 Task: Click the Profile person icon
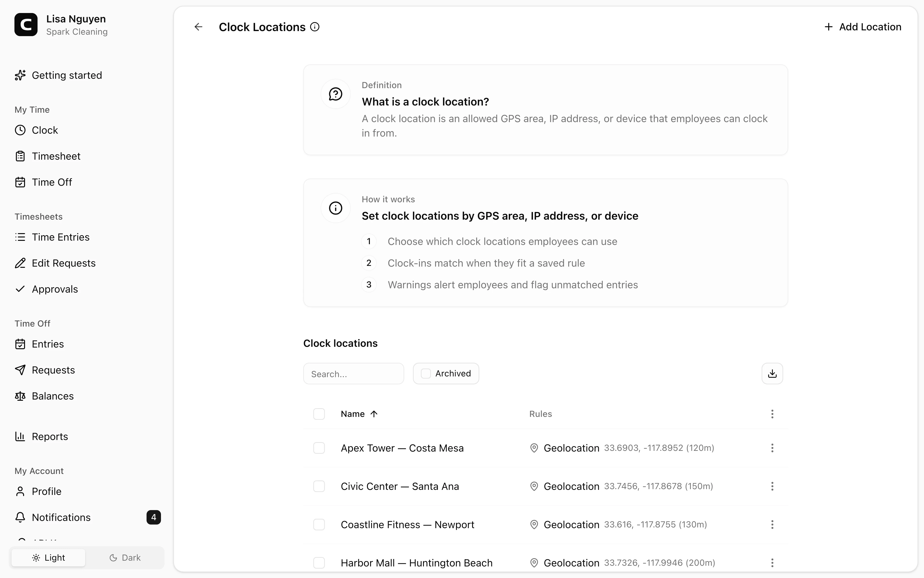[x=20, y=491]
